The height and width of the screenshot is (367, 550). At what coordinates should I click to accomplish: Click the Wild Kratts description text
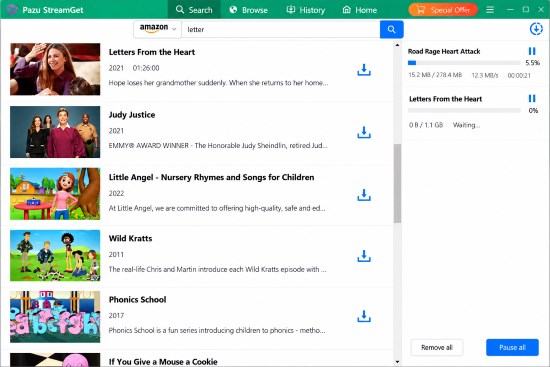click(217, 269)
